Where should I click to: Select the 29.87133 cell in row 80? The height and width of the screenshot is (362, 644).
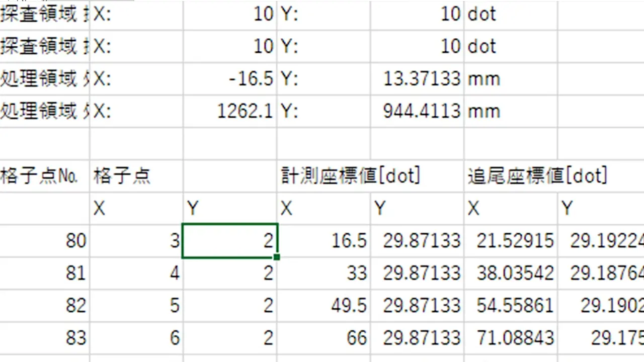pyautogui.click(x=417, y=241)
